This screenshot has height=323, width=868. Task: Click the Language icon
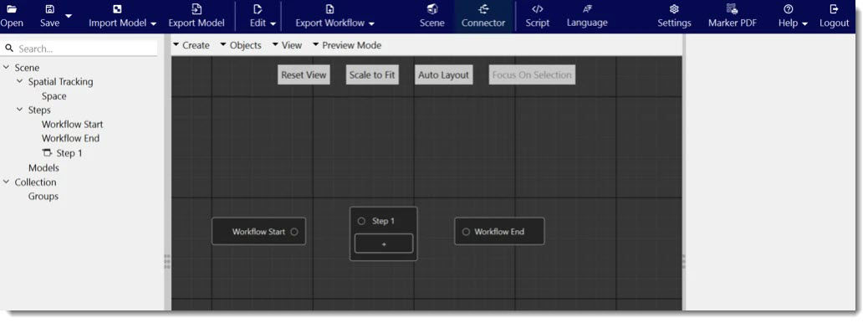coord(587,9)
